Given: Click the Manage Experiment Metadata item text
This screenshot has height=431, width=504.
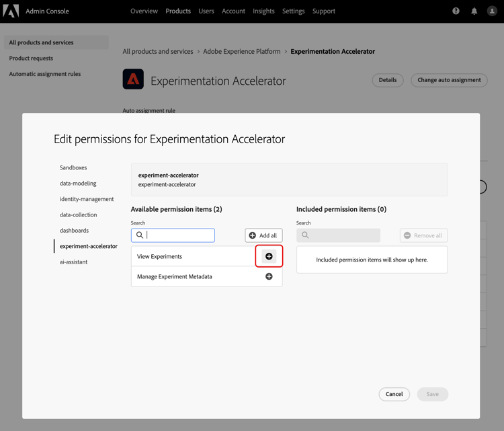Looking at the screenshot, I should tap(175, 276).
